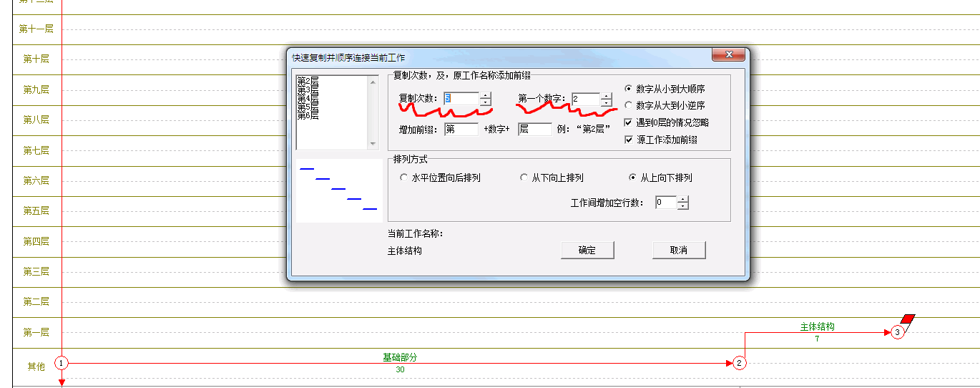Click network node 2 circle
980x388 pixels.
(740, 363)
